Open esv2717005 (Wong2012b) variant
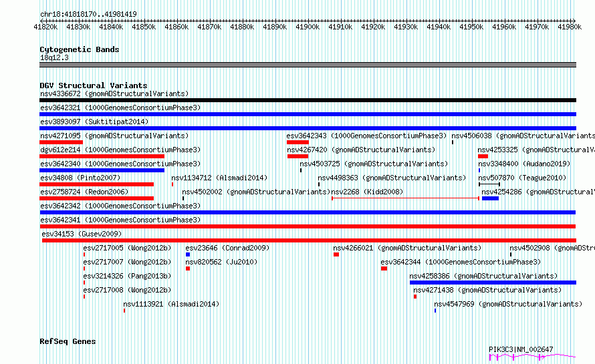Screen dimensions: 595x364 point(128,248)
